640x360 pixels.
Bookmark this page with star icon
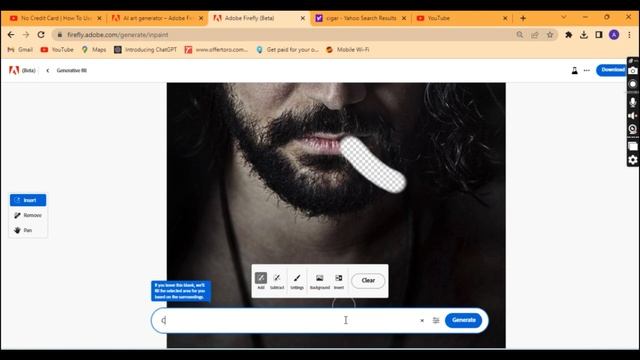[550, 35]
